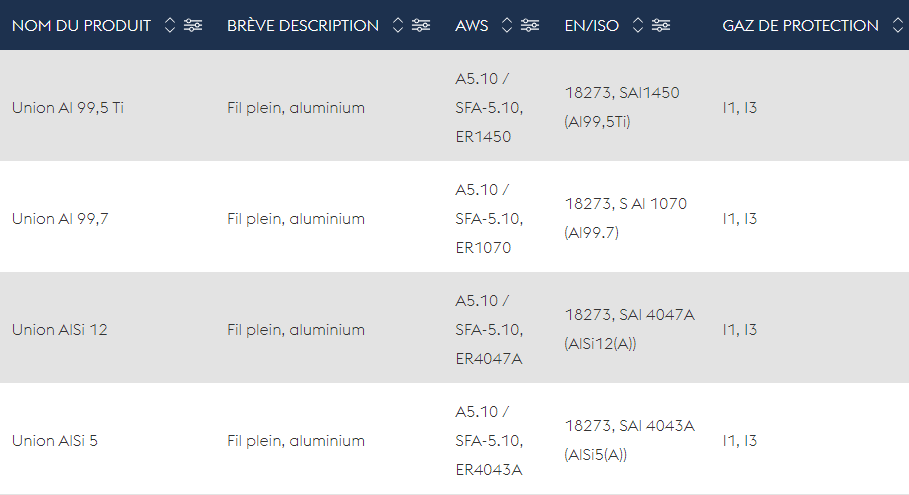Open filter for Nom du produit column

click(193, 26)
